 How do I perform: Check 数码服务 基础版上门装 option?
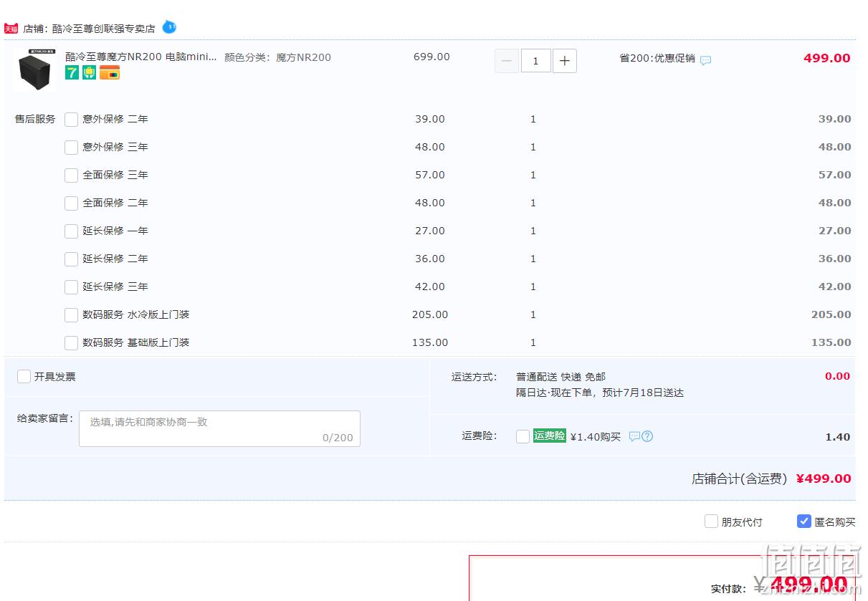coord(71,343)
